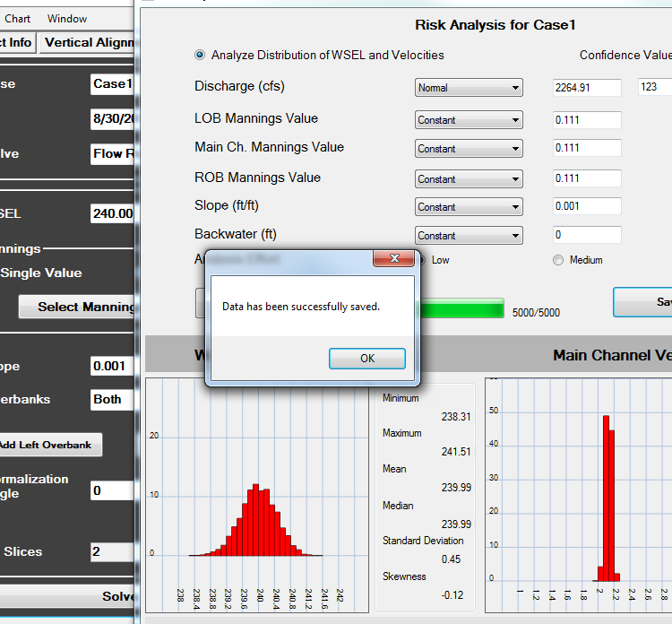The height and width of the screenshot is (624, 672).
Task: Edit the LOB Mannings value field
Action: coord(587,120)
